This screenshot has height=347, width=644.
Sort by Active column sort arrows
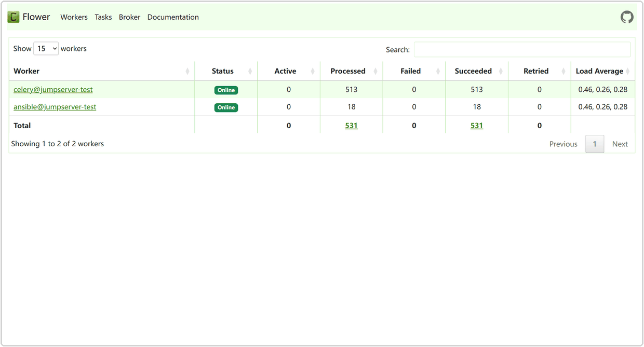(x=313, y=71)
